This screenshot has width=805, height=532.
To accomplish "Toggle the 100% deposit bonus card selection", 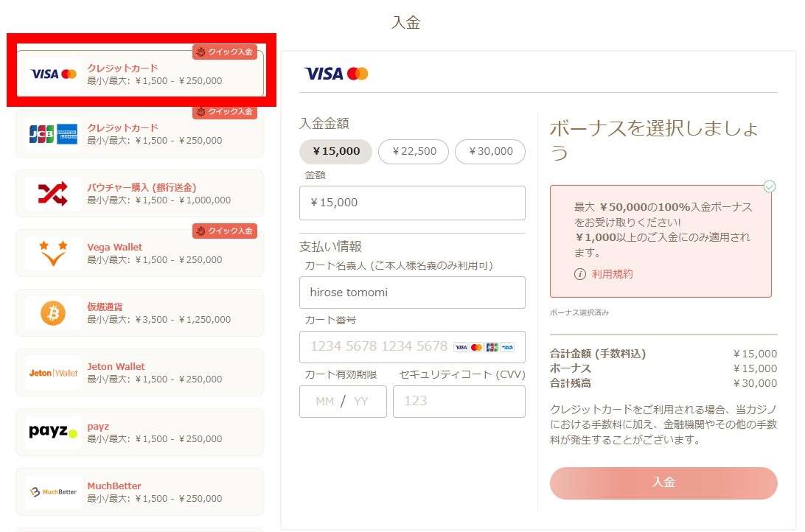I will pos(661,241).
